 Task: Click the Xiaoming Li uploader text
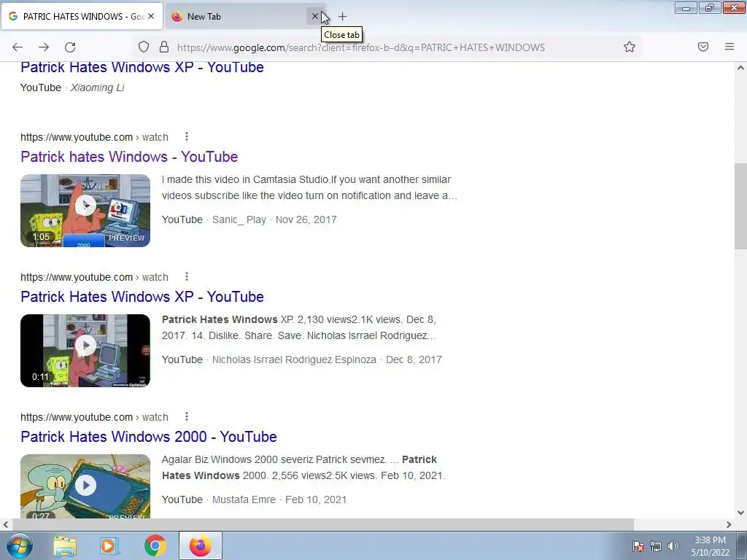[x=98, y=87]
